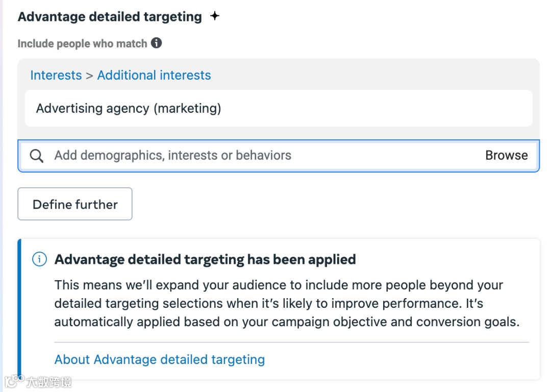Click the info icon beside Include people who match
This screenshot has height=392, width=551.
(157, 43)
